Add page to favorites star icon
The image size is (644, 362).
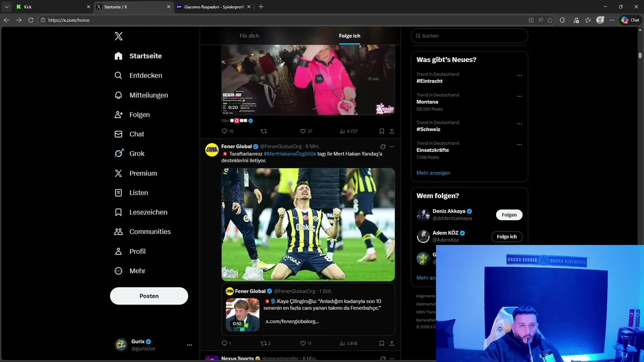point(550,20)
